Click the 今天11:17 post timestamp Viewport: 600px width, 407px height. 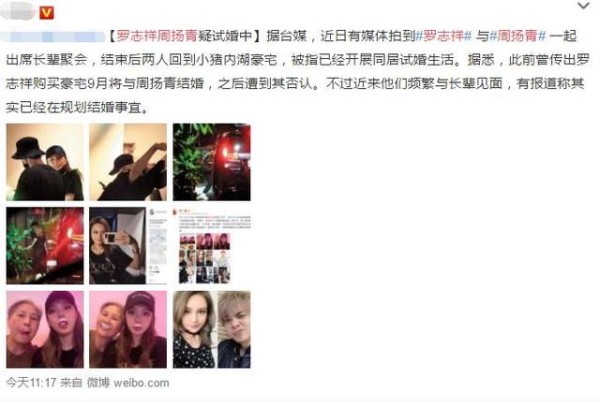(31, 383)
